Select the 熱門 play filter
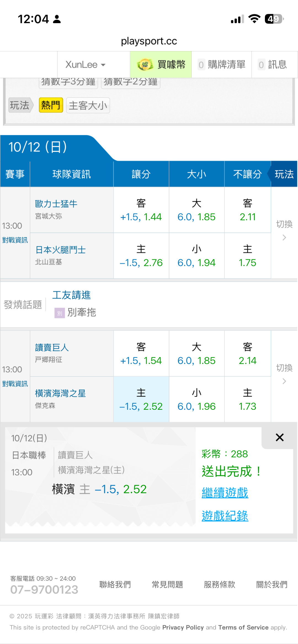Viewport: 298px width, 644px height. pyautogui.click(x=51, y=105)
